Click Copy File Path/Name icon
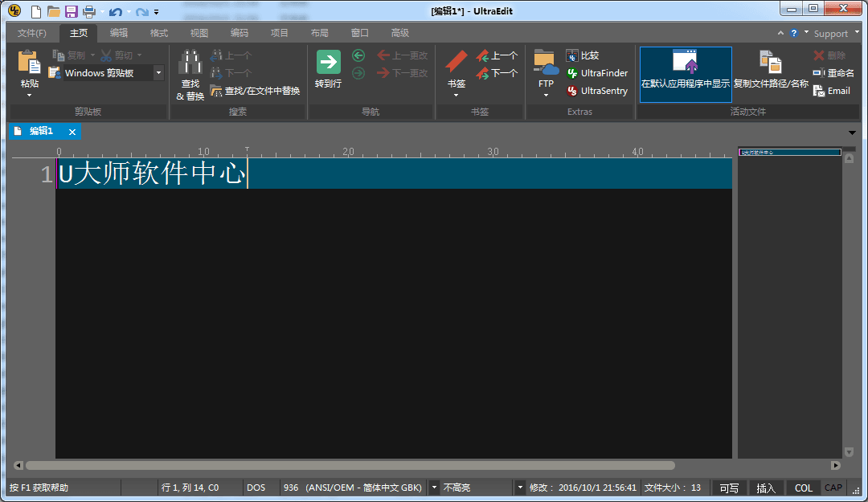This screenshot has height=502, width=868. click(770, 63)
